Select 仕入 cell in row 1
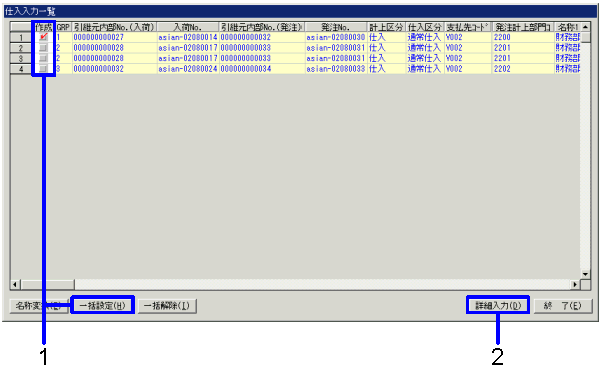The height and width of the screenshot is (374, 601). [x=386, y=37]
